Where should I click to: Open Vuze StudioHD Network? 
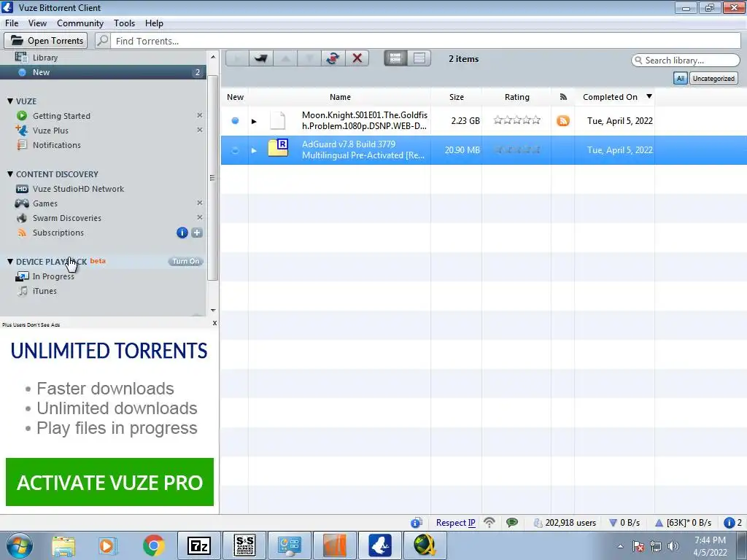(78, 189)
